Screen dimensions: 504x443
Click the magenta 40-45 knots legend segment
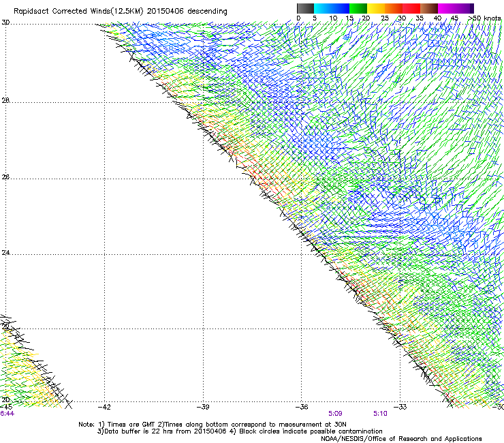[x=447, y=8]
